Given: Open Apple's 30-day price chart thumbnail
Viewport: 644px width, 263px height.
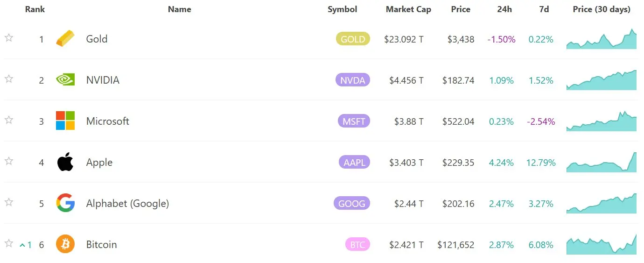Looking at the screenshot, I should pyautogui.click(x=602, y=162).
